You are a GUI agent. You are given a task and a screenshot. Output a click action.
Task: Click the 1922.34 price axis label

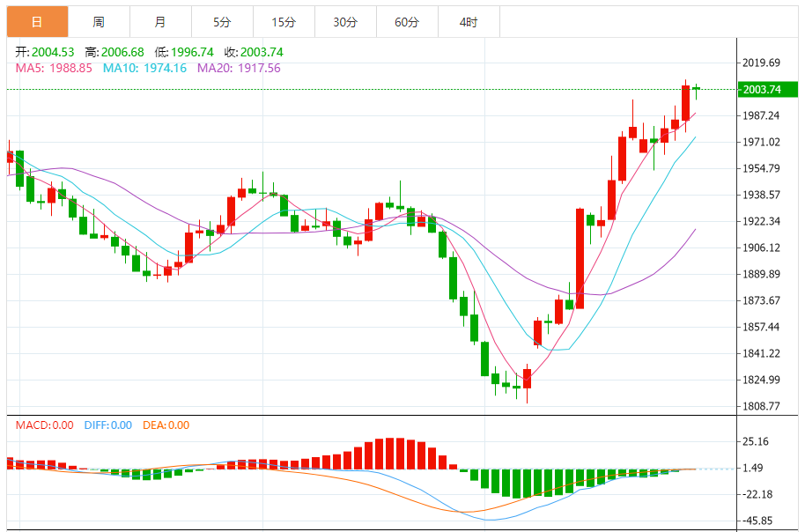(x=761, y=221)
